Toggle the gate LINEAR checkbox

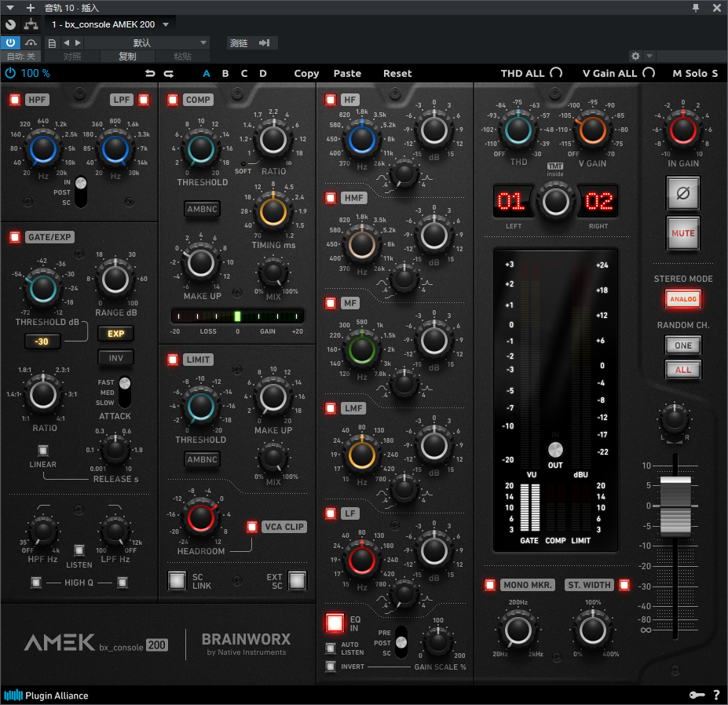pyautogui.click(x=43, y=450)
